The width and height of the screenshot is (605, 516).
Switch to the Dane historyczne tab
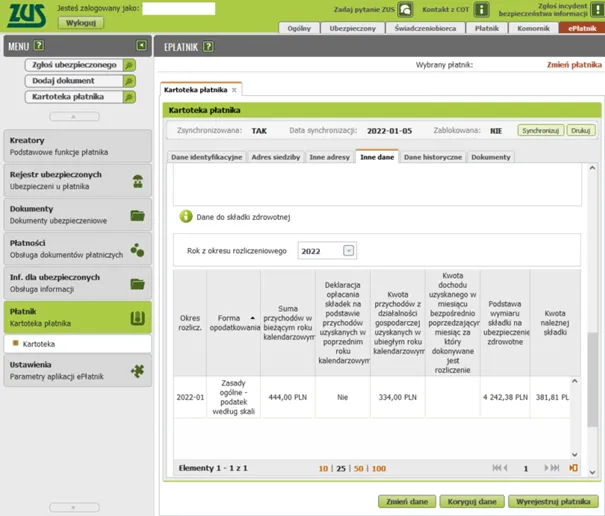(x=432, y=157)
